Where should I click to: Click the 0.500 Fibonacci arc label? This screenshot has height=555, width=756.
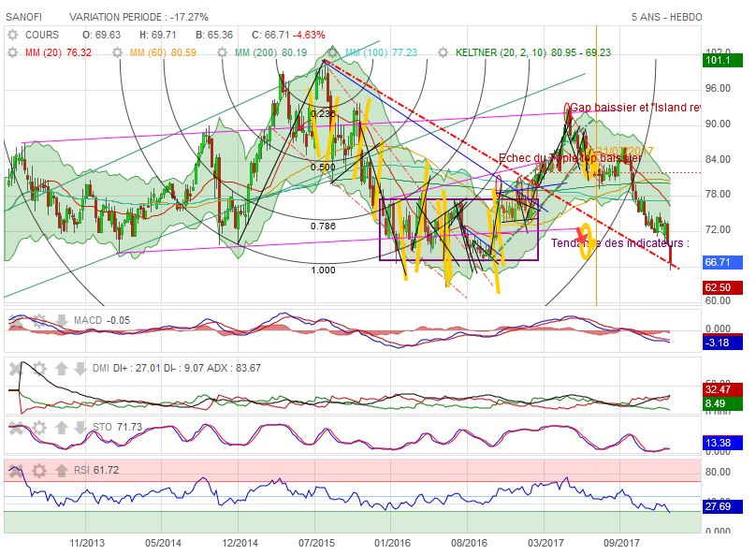[x=323, y=168]
